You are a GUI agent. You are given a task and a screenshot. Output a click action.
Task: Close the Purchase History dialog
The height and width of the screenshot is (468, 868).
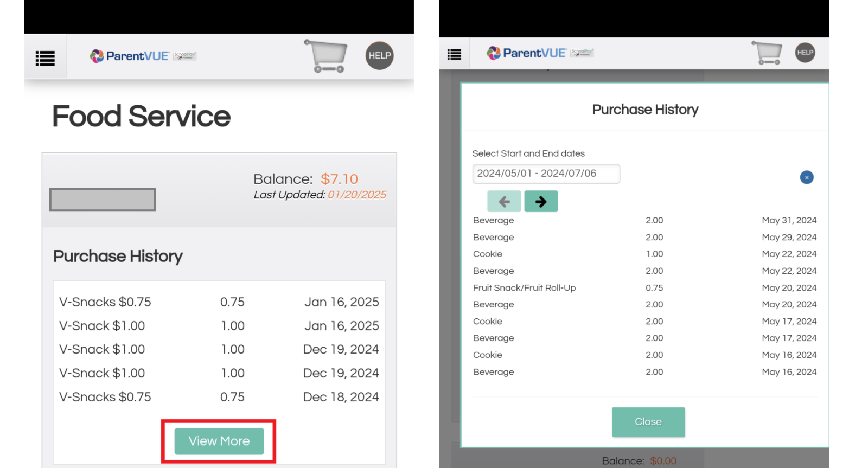648,422
